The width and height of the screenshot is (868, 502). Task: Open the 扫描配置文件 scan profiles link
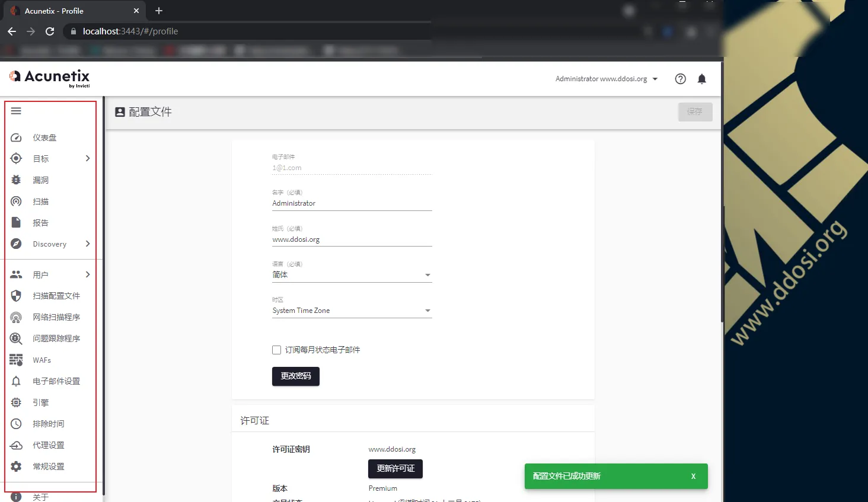[x=56, y=296]
